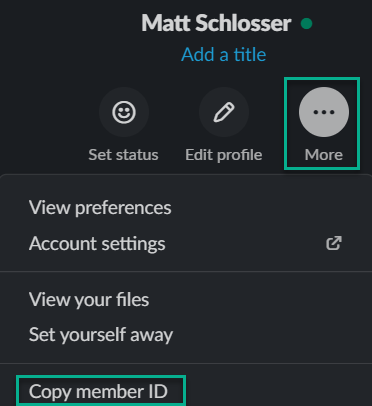Screen dimensions: 372x406
Task: Click the pencil Edit profile icon
Action: pos(224,112)
